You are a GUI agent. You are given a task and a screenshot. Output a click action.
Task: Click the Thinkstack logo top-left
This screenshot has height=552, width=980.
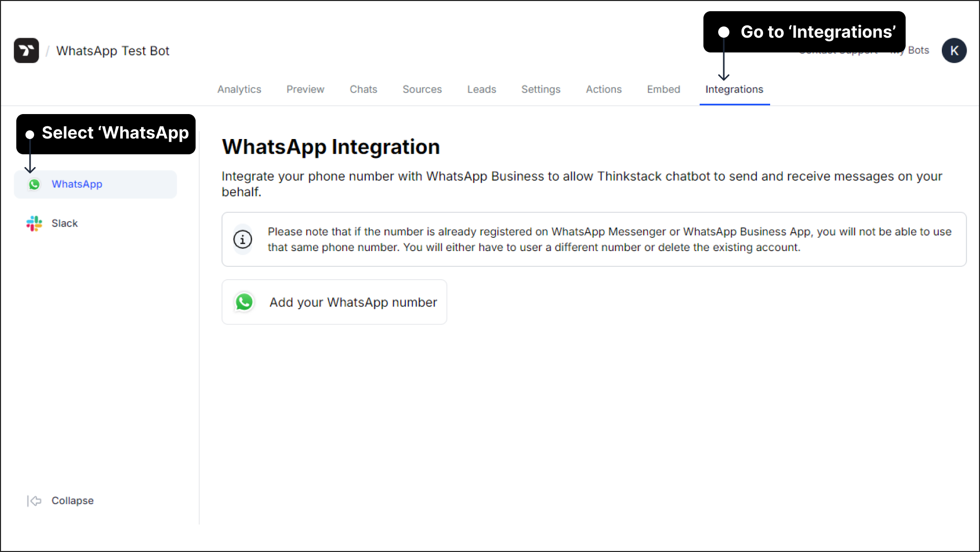(x=25, y=50)
